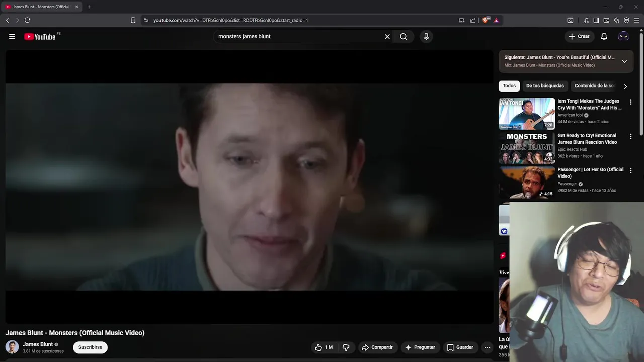Screen dimensions: 644x362
Task: Open the YouTube hamburger guide menu
Action: pyautogui.click(x=12, y=36)
